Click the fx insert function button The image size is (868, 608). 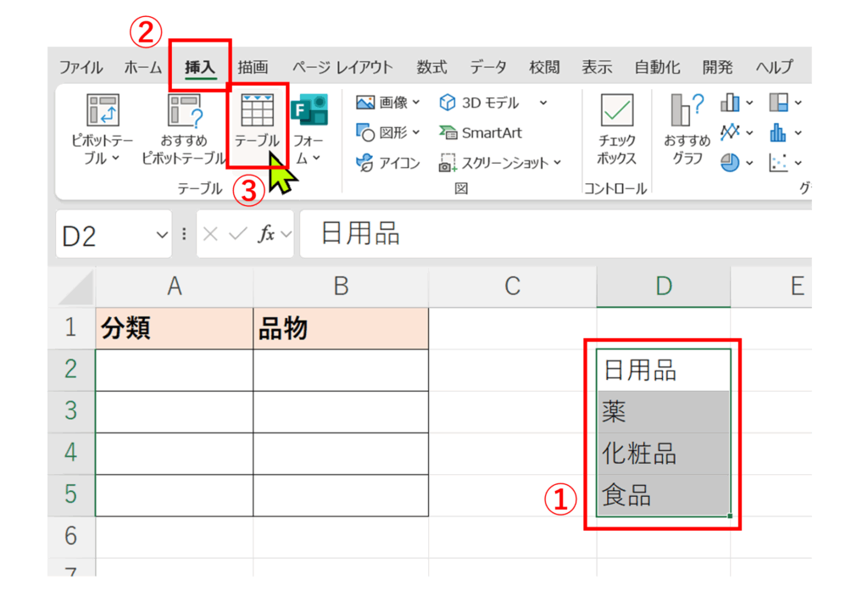pyautogui.click(x=266, y=235)
